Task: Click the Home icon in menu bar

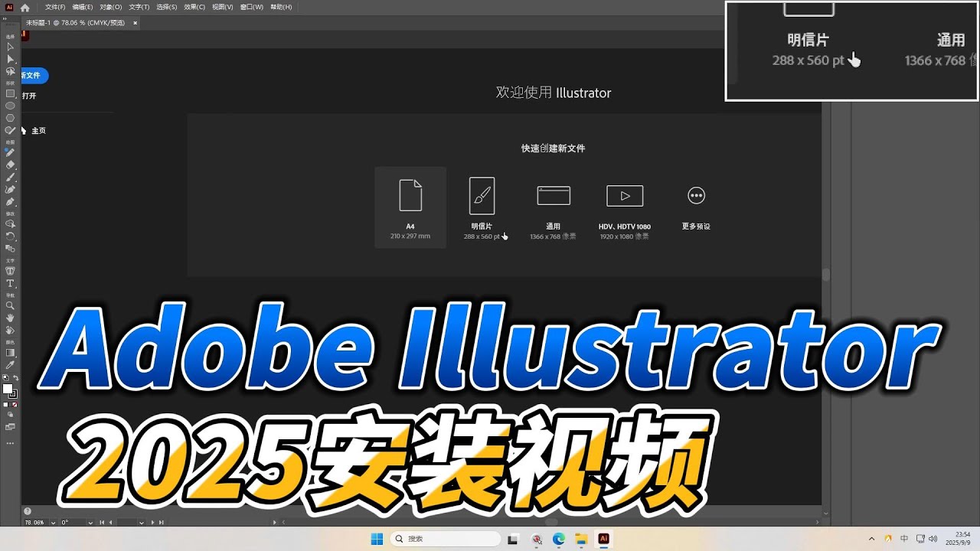Action: [x=24, y=7]
